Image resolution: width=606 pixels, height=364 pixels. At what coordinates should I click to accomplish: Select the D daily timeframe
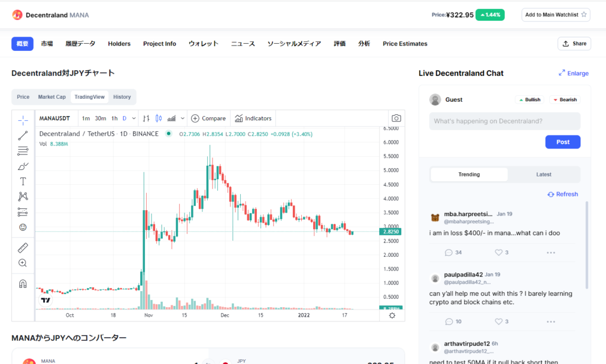tap(124, 118)
